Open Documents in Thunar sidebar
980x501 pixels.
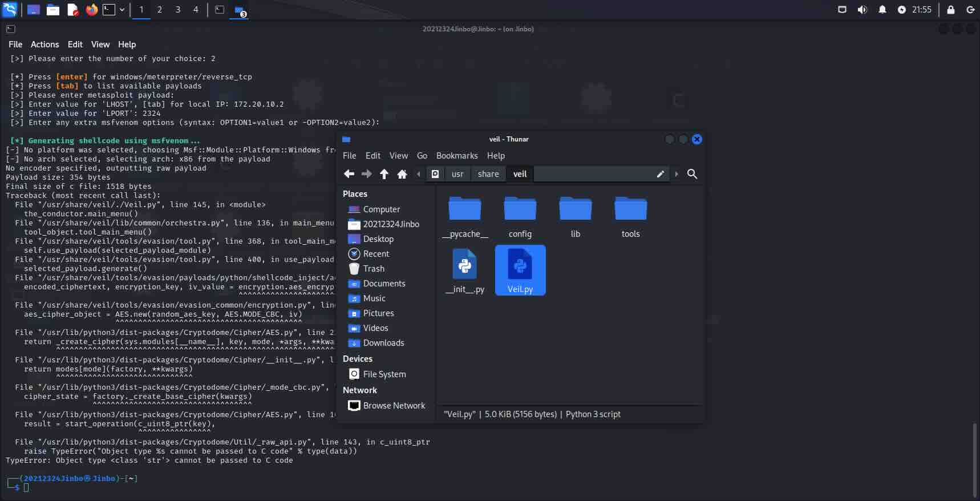[377, 284]
